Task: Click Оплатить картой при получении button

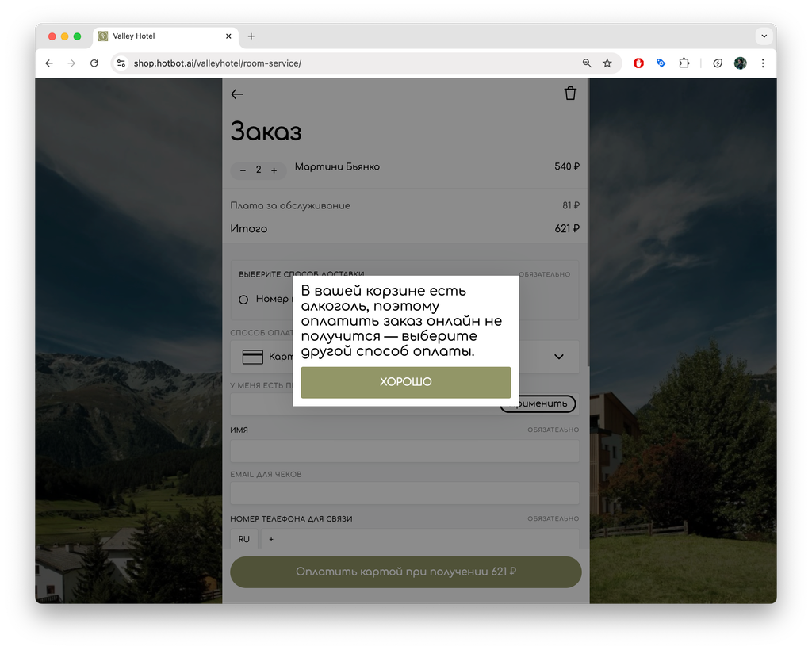Action: (405, 572)
